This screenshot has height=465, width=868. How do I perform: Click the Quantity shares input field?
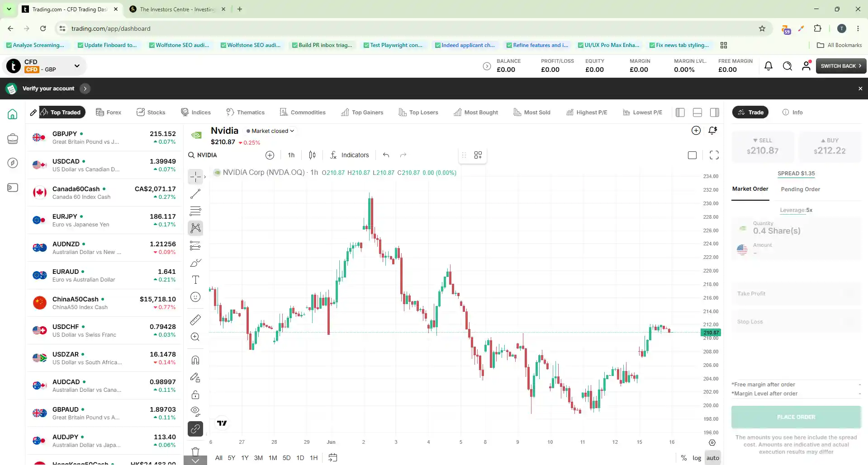tap(796, 228)
